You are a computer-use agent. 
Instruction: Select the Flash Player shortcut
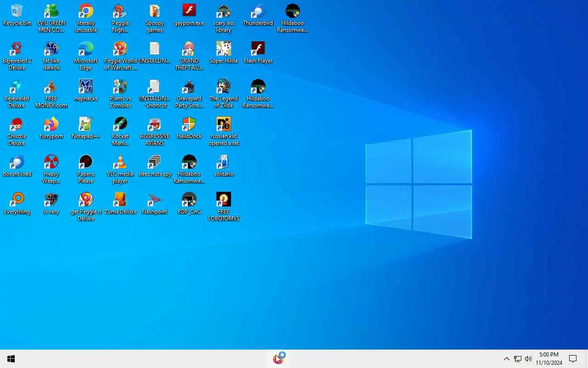tap(258, 53)
